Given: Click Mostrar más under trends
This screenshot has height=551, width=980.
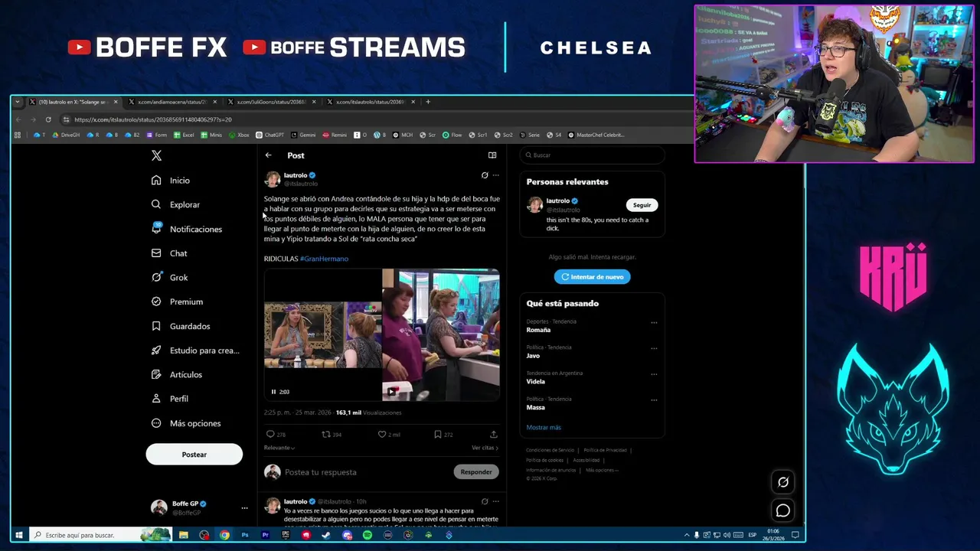Looking at the screenshot, I should click(544, 427).
